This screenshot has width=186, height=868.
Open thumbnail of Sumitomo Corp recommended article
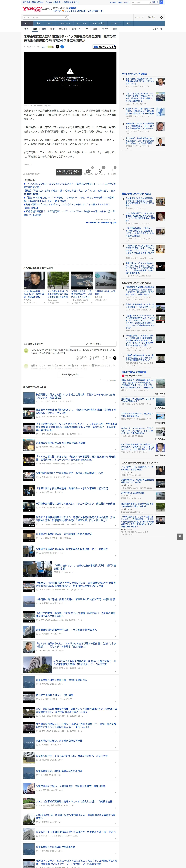[x=106, y=281]
